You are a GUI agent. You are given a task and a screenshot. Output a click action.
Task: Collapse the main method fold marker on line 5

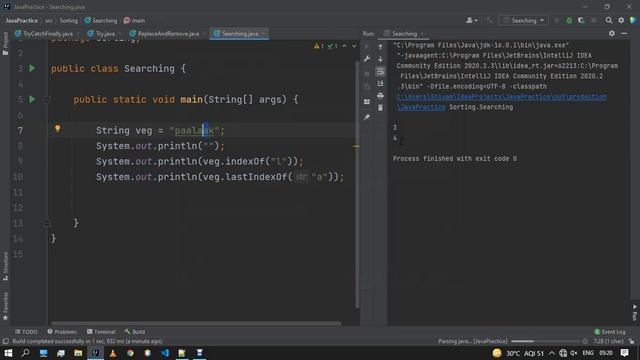coord(47,99)
